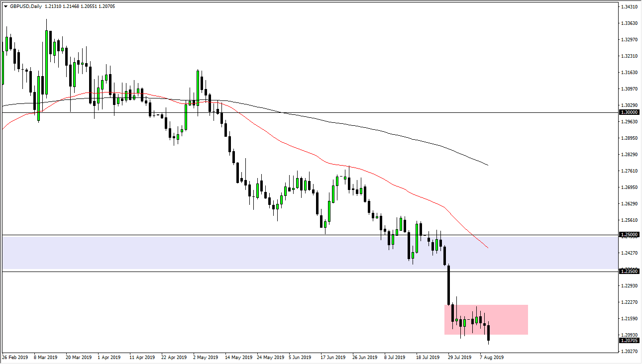Image resolution: width=642 pixels, height=364 pixels.
Task: Select the 18 Jul 2019 date label
Action: click(x=428, y=357)
